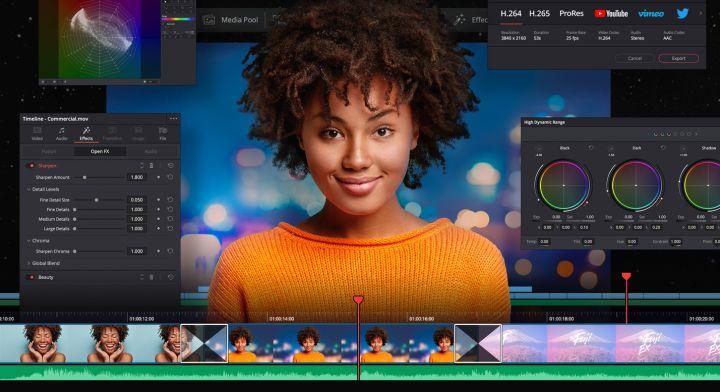Click the Cancel button in export dialog
The width and height of the screenshot is (720, 392).
pyautogui.click(x=635, y=58)
